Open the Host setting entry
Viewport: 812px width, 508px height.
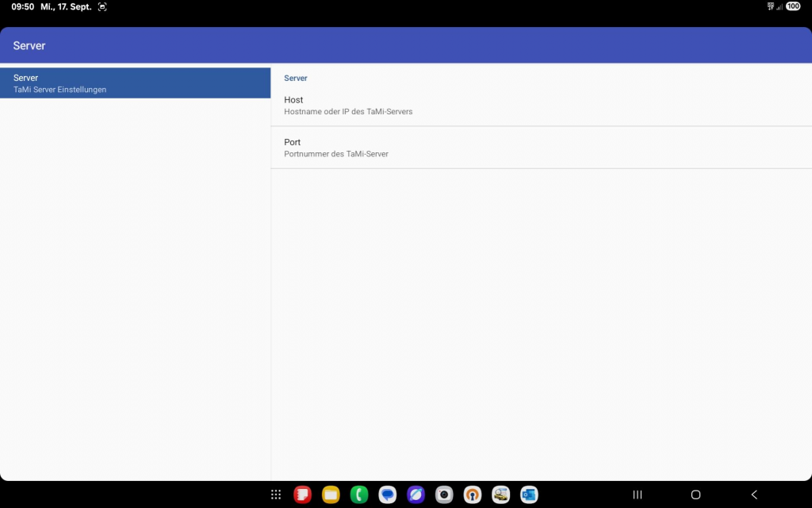(x=541, y=106)
